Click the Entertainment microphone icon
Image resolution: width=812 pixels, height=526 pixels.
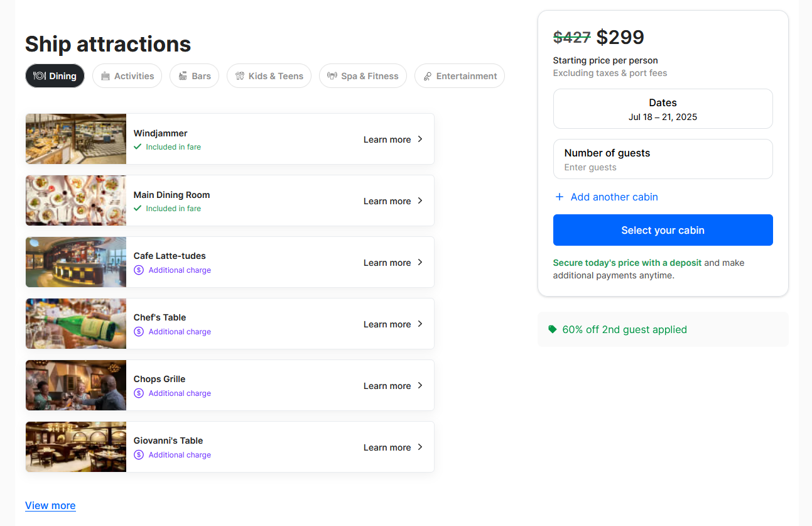[428, 76]
